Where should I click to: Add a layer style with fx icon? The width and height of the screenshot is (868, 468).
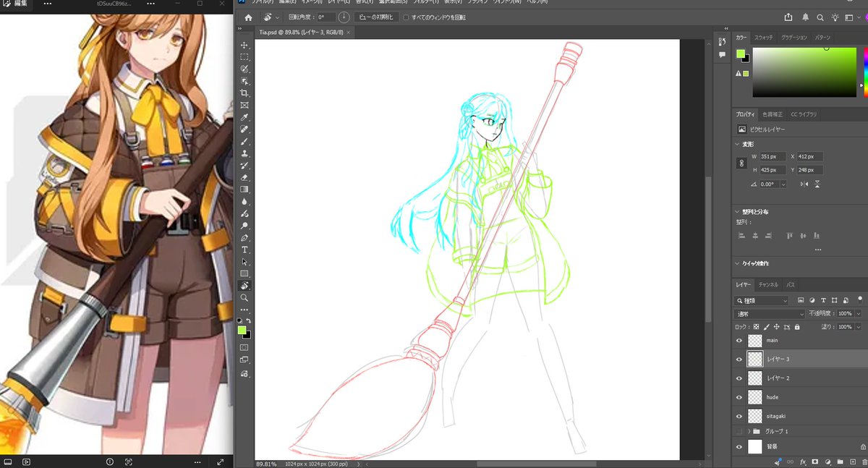(802, 461)
